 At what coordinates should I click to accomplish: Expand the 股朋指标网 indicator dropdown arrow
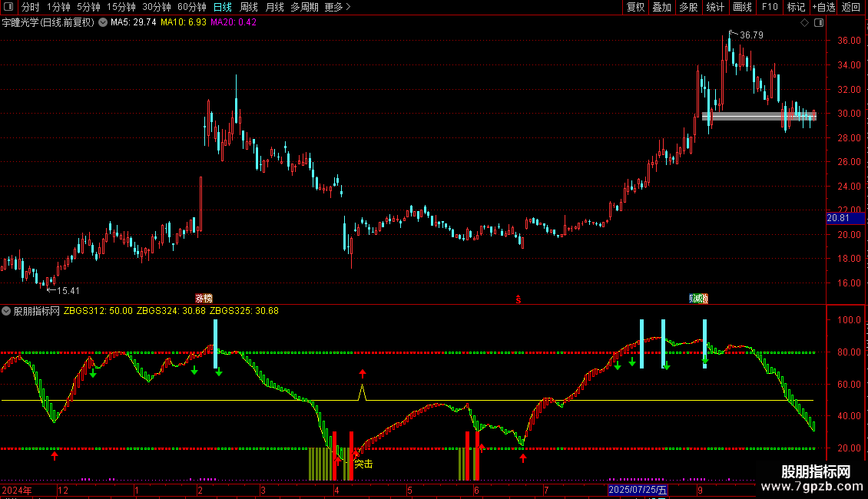[x=6, y=311]
